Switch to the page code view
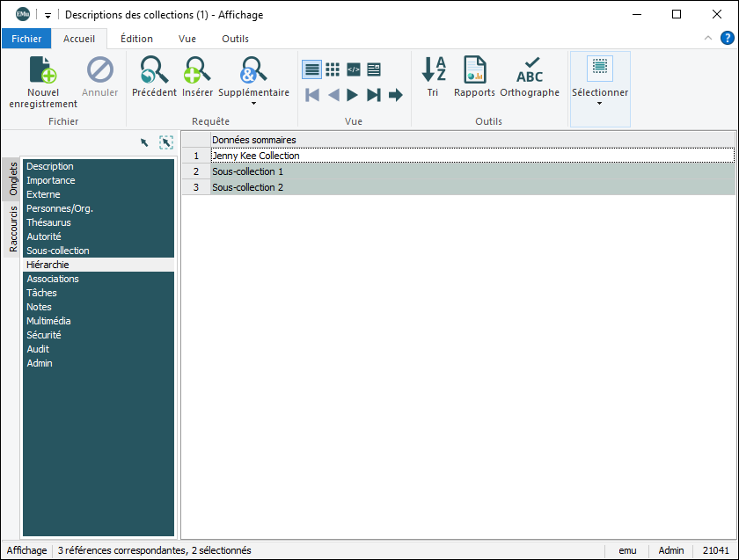Screen dimensions: 739x560 [x=354, y=69]
